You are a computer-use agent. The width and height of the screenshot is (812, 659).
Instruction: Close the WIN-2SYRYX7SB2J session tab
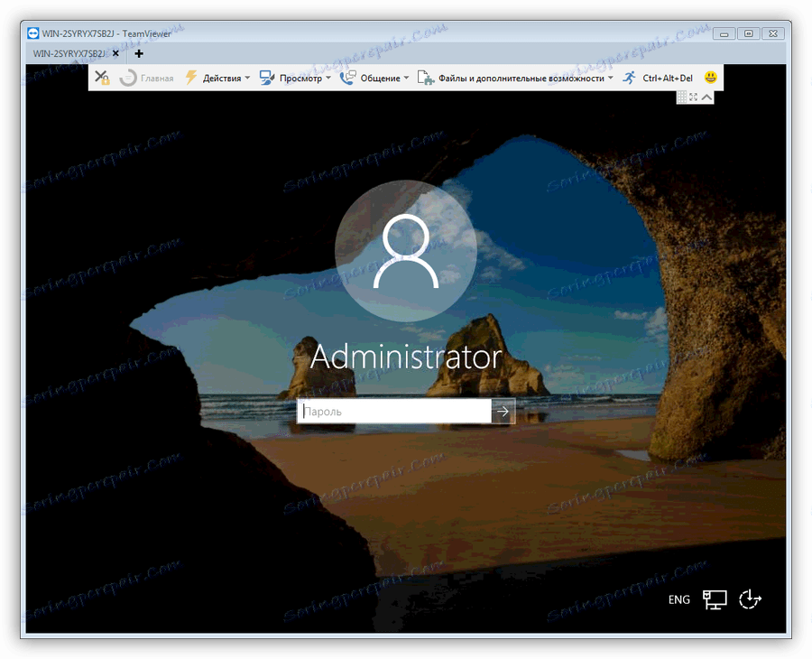click(x=115, y=53)
